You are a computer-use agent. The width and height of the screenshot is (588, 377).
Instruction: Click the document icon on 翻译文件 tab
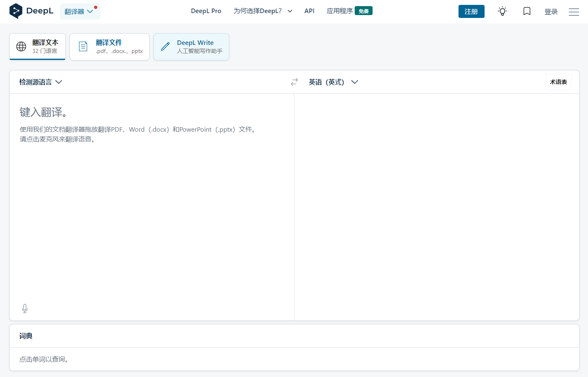(83, 46)
